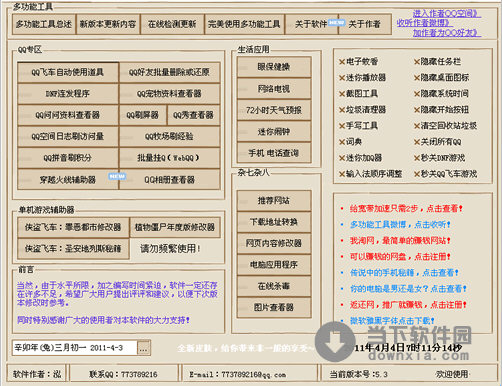Click 秒关DNF游戏 option
Image resolution: width=502 pixels, height=386 pixels.
[440, 158]
